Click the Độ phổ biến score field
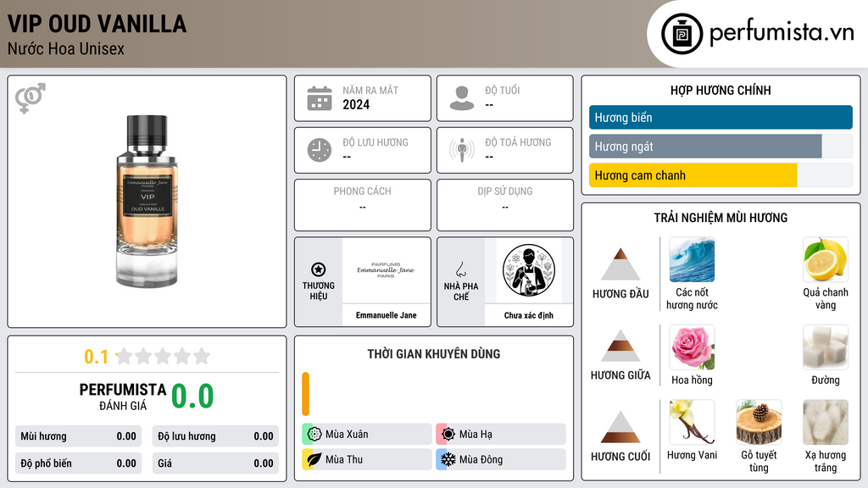Viewport: 868px width, 488px height. (78, 463)
